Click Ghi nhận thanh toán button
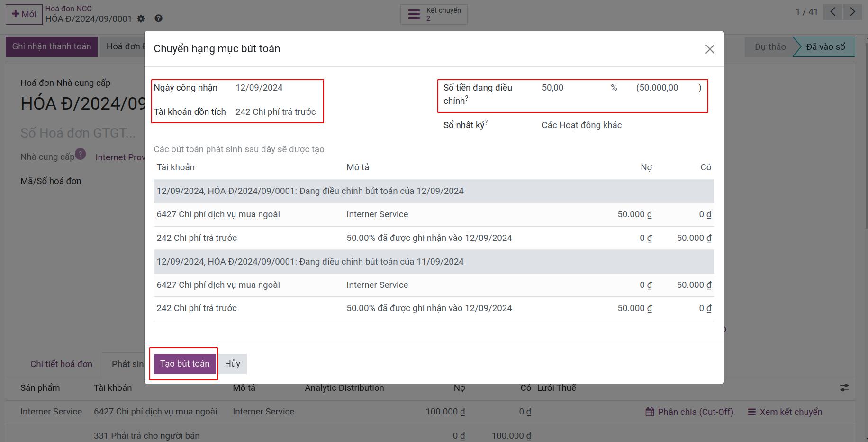The height and width of the screenshot is (442, 868). coord(52,46)
